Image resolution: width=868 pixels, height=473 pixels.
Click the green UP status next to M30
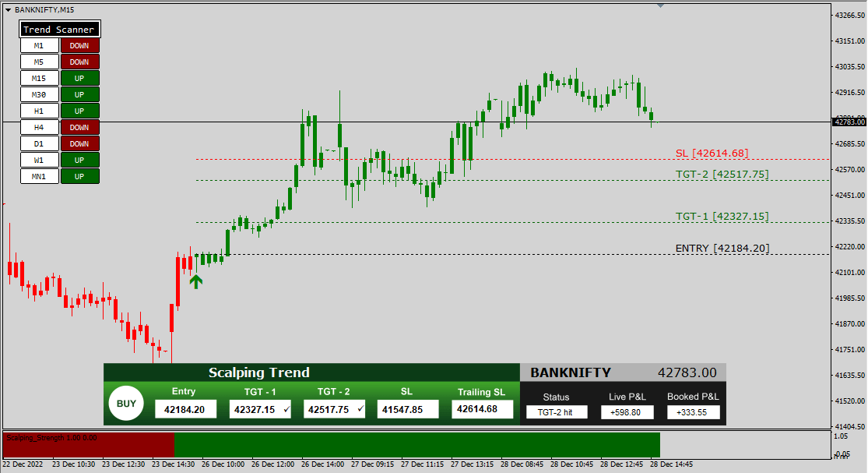(x=79, y=95)
